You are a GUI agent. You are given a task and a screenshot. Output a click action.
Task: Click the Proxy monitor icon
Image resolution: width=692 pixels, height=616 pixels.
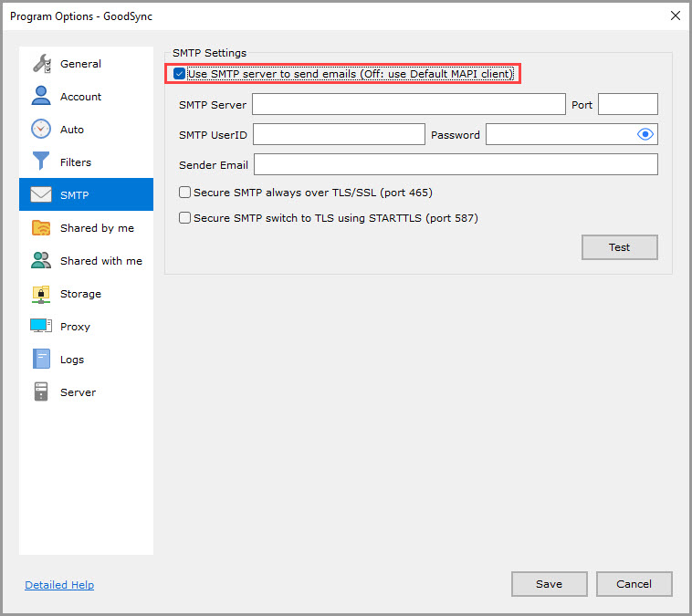coord(41,326)
